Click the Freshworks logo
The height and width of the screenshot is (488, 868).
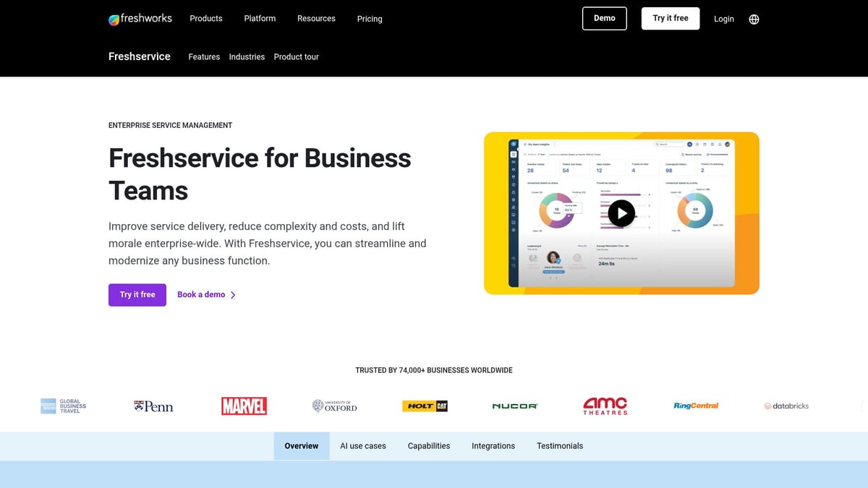(x=140, y=19)
